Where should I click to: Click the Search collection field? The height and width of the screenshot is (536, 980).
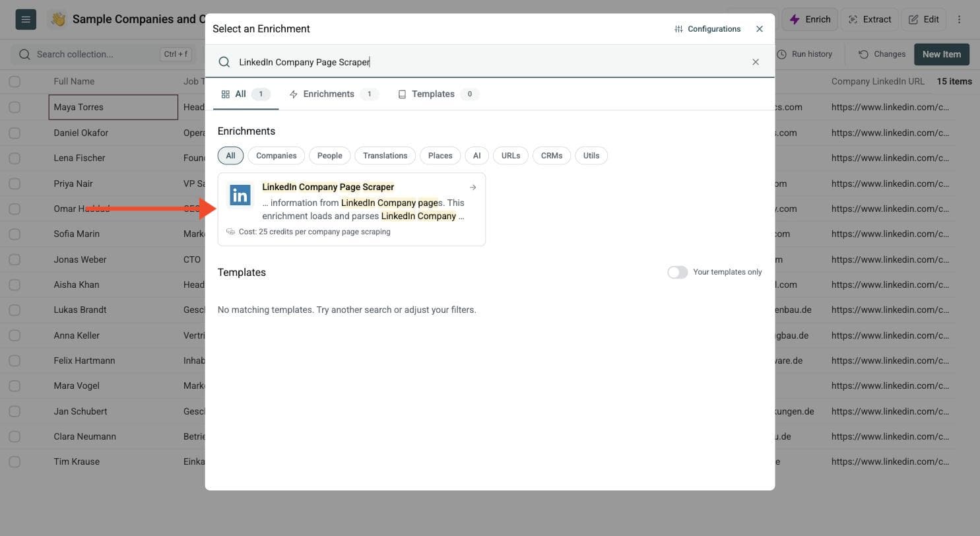coord(102,54)
